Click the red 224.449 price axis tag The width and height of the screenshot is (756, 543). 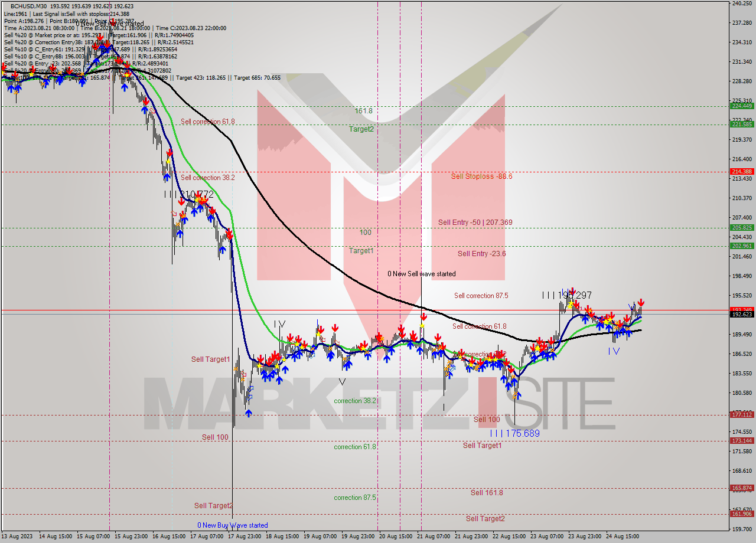pyautogui.click(x=741, y=106)
